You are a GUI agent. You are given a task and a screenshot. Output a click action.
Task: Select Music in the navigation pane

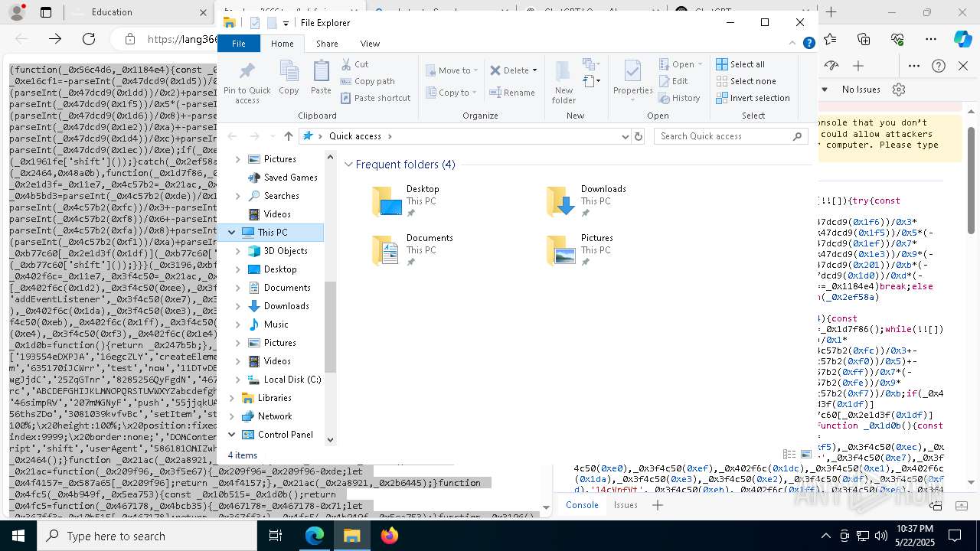[276, 324]
